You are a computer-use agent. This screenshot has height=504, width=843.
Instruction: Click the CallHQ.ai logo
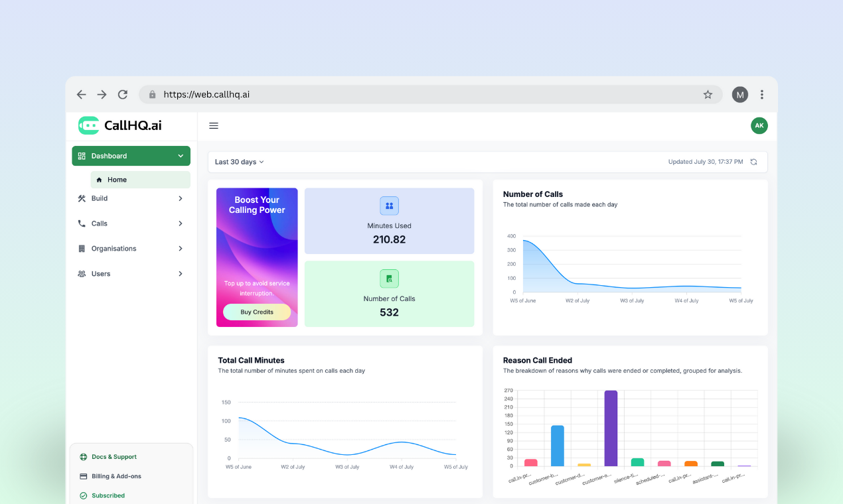click(120, 125)
